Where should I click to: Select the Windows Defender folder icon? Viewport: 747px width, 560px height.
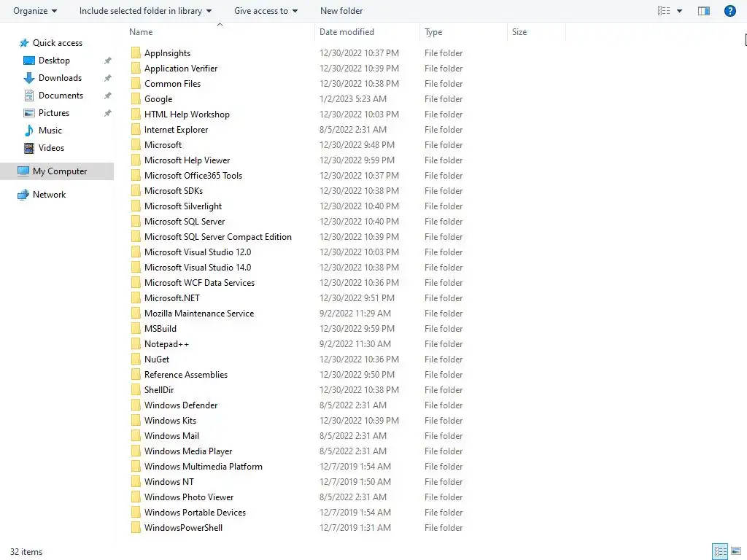tap(136, 405)
